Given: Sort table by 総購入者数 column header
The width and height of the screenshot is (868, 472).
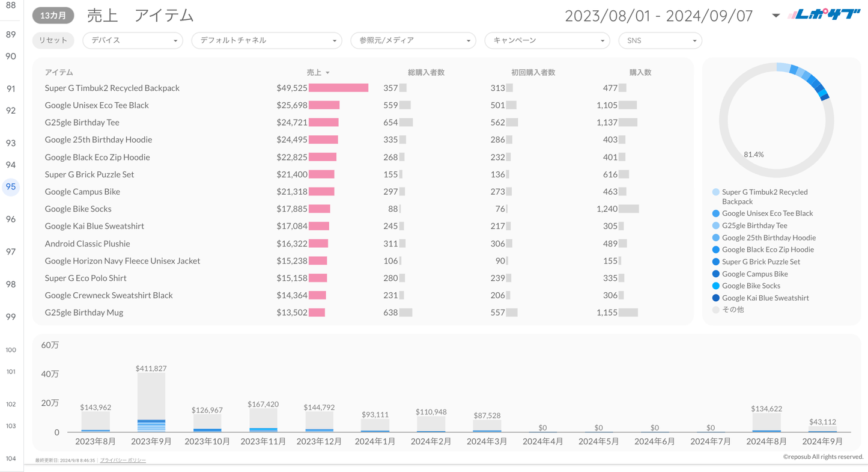Looking at the screenshot, I should [x=426, y=72].
